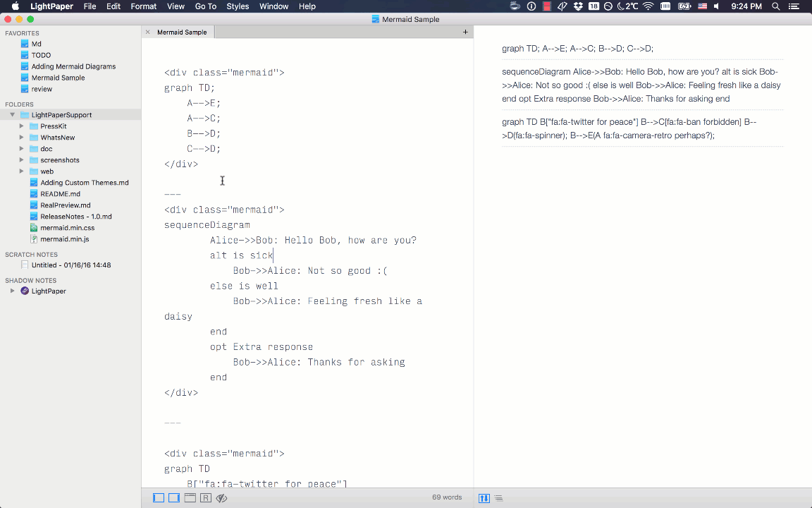Image resolution: width=812 pixels, height=508 pixels.
Task: Click the Wi-Fi menu bar icon
Action: pyautogui.click(x=648, y=6)
